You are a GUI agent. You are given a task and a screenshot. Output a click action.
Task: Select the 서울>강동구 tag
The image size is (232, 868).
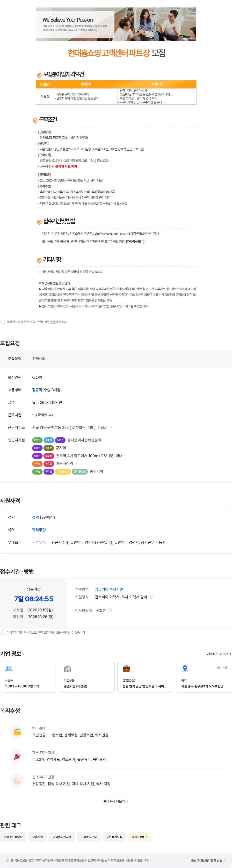point(140,837)
